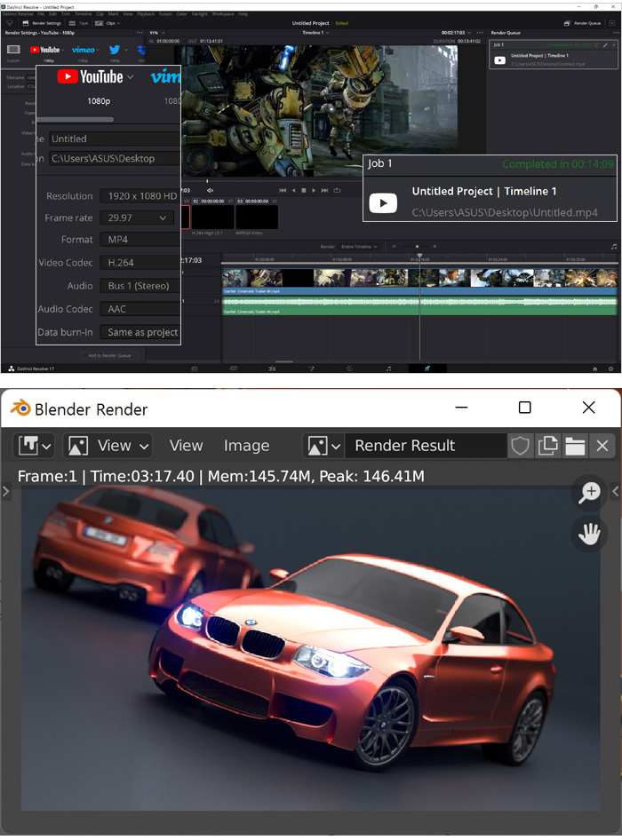
Task: Switch to the Fairlight page
Action: 389,368
